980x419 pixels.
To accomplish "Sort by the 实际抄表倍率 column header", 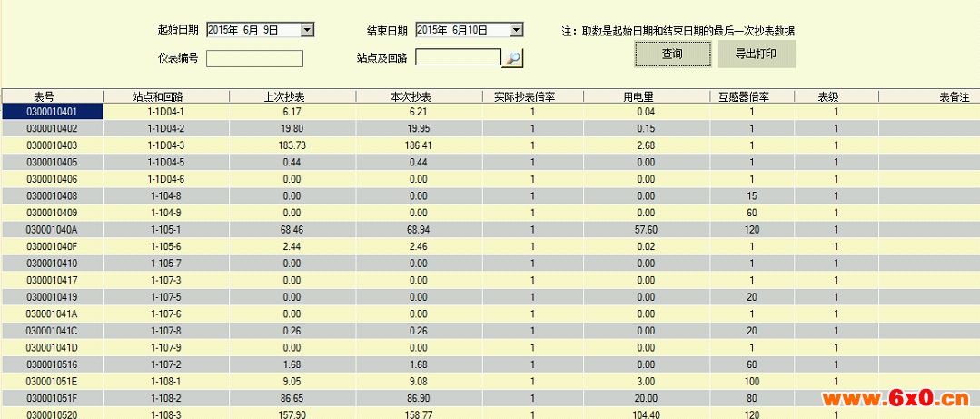I will [533, 96].
